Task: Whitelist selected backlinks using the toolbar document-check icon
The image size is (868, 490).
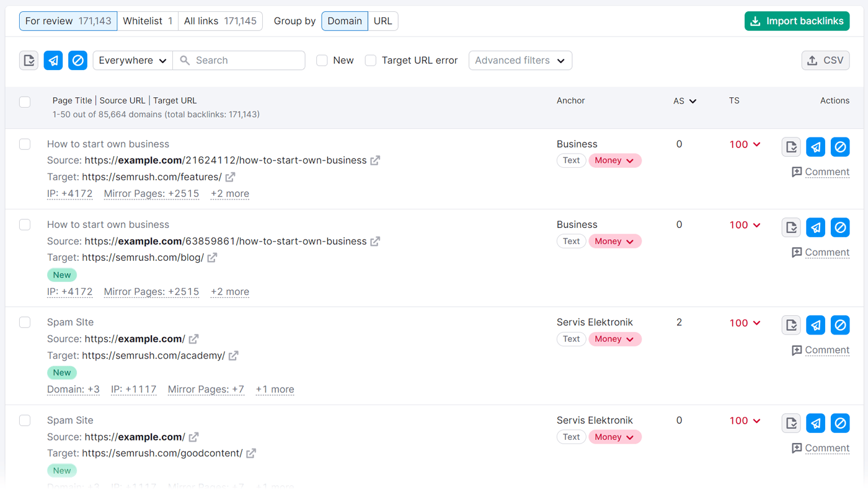Action: coord(29,60)
